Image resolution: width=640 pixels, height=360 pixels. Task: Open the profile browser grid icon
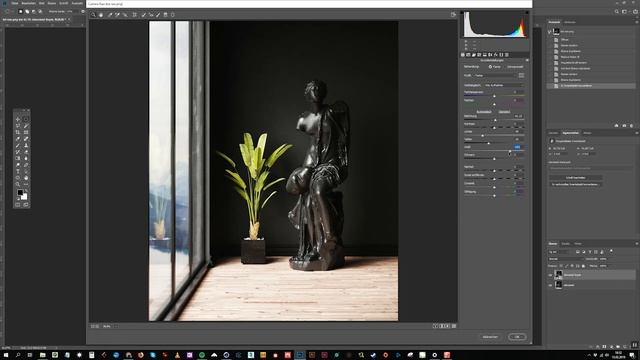pyautogui.click(x=521, y=76)
